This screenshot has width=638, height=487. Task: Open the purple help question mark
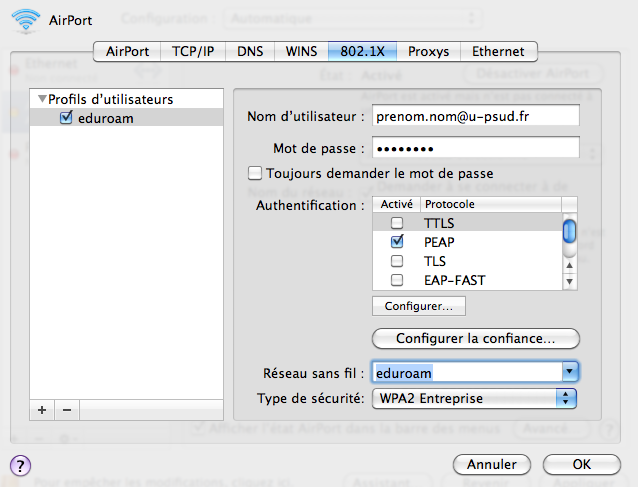point(20,465)
